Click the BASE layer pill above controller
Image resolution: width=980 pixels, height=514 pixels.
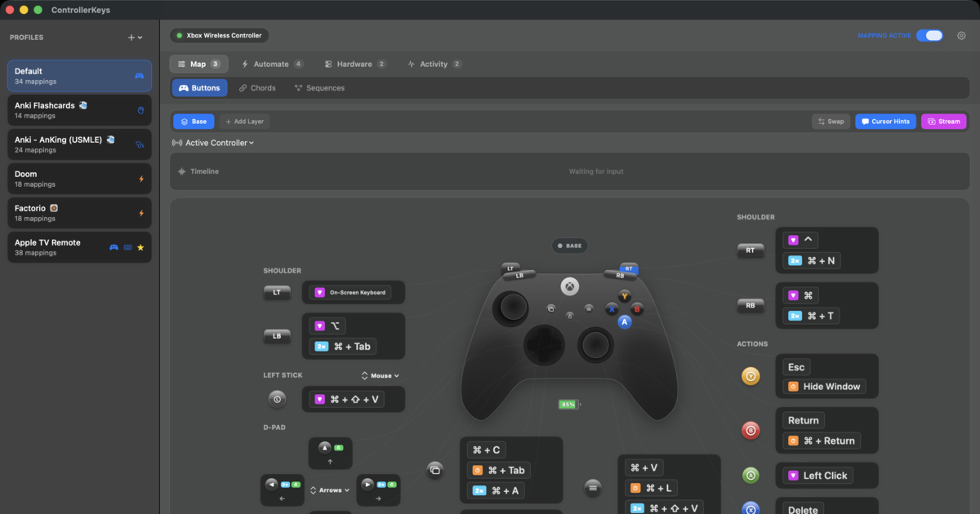[x=569, y=246]
